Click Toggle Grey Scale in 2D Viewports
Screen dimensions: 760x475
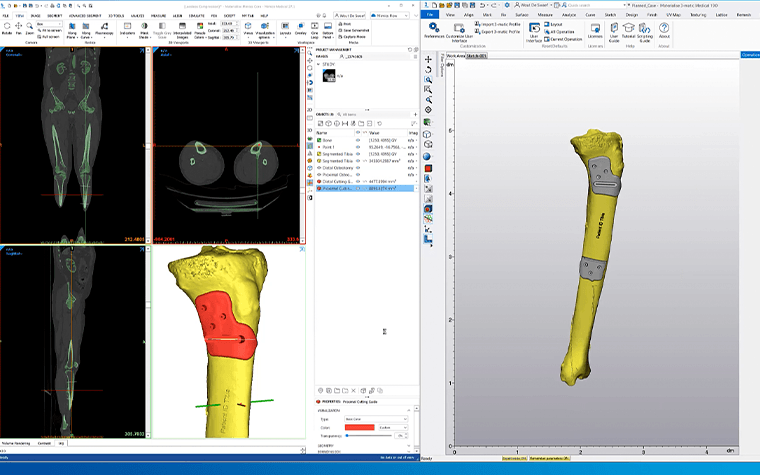(x=162, y=30)
